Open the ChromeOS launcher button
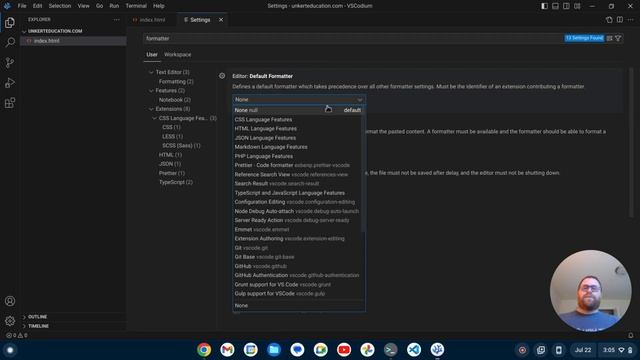 [10, 350]
